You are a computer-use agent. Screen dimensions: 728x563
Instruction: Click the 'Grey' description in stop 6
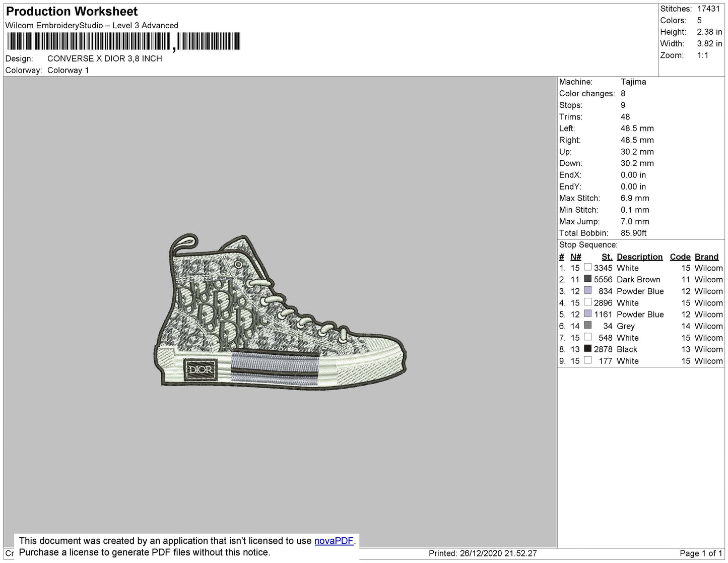626,326
